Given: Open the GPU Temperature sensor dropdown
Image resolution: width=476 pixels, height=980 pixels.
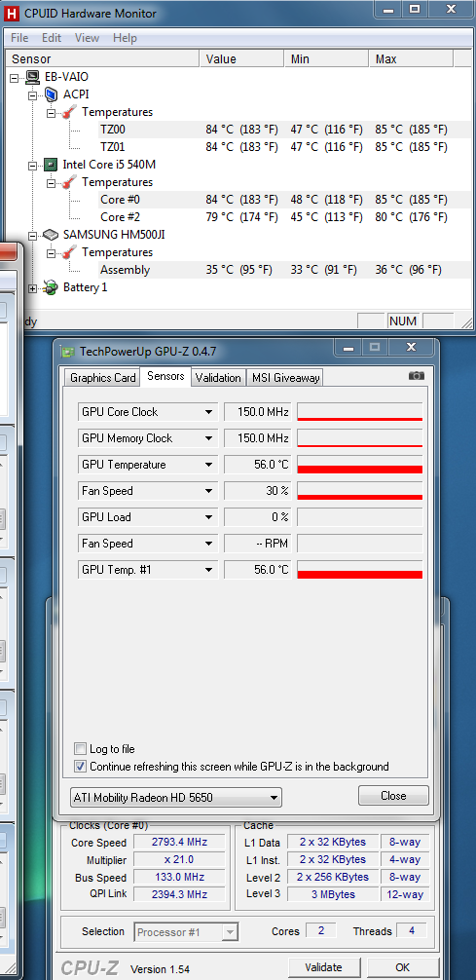Looking at the screenshot, I should point(209,465).
